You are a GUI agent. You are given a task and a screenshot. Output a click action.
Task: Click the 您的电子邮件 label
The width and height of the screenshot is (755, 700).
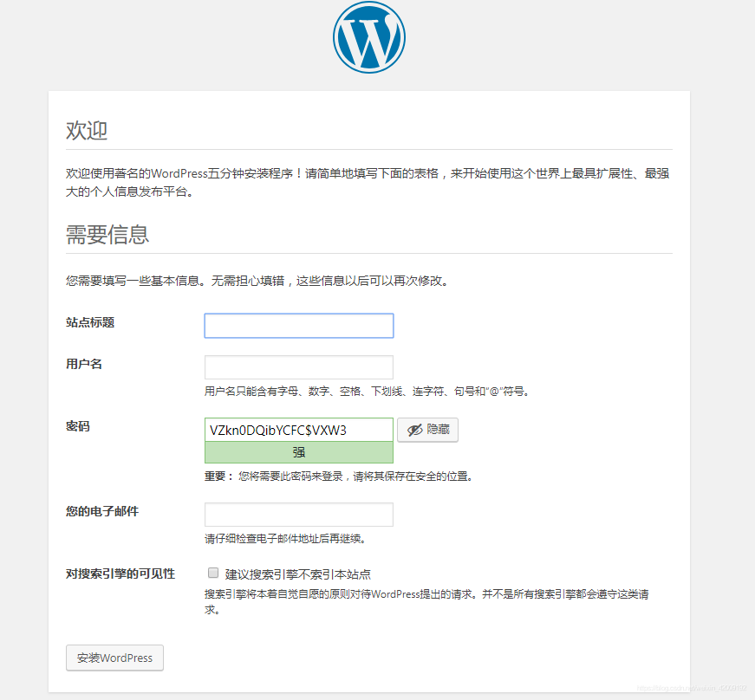point(102,511)
